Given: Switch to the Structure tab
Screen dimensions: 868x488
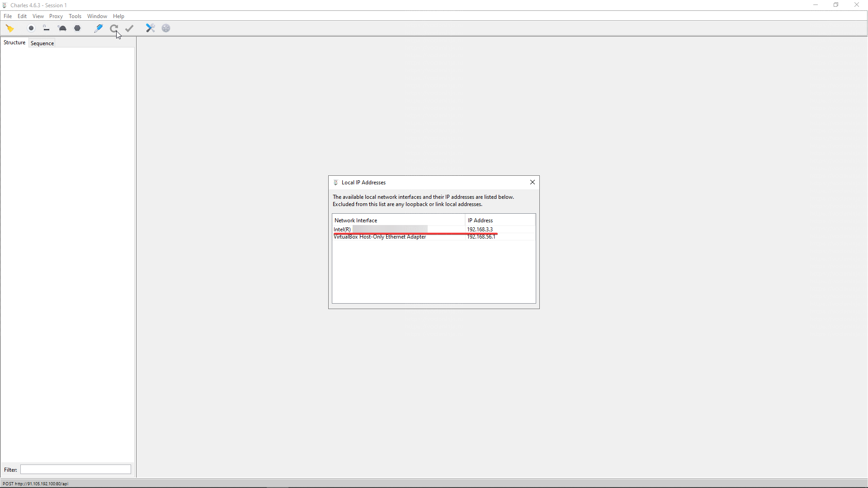Looking at the screenshot, I should [x=14, y=42].
